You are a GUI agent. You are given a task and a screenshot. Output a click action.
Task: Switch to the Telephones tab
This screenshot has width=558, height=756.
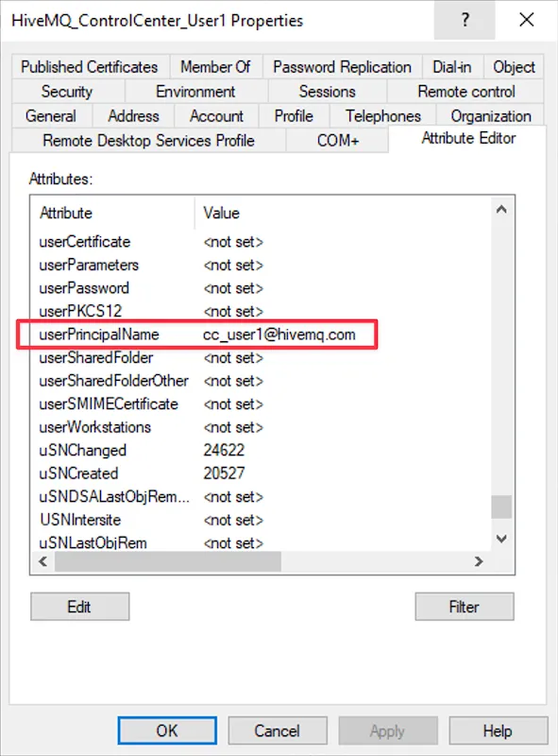[x=383, y=115]
